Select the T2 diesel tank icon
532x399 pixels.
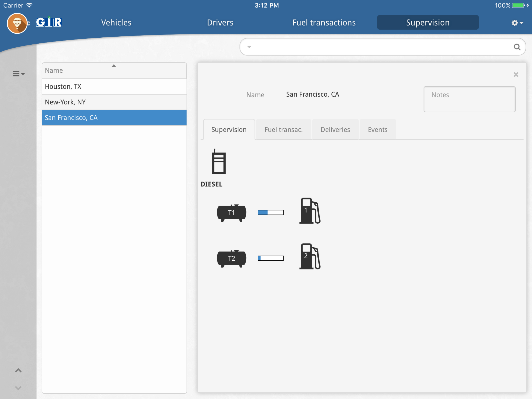(x=231, y=259)
